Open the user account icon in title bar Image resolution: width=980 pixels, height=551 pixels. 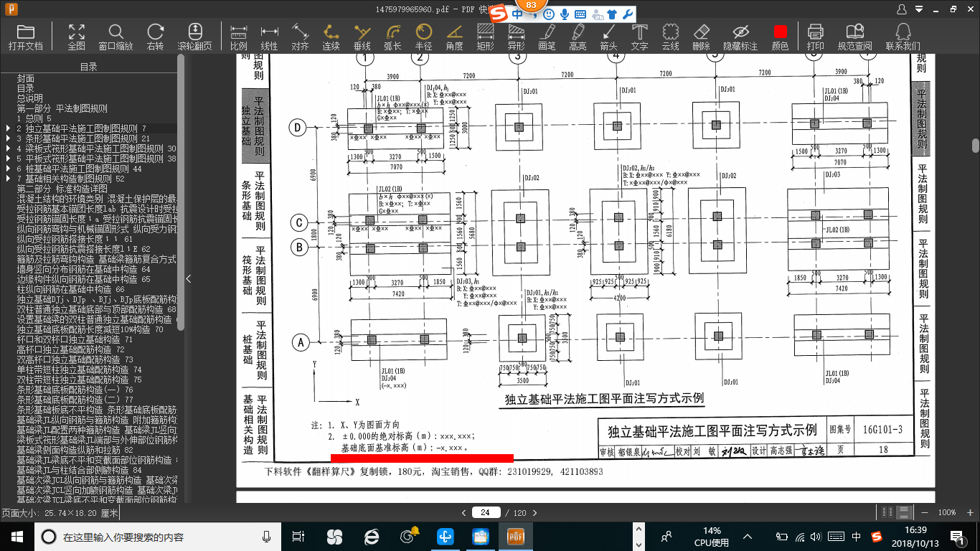point(903,9)
